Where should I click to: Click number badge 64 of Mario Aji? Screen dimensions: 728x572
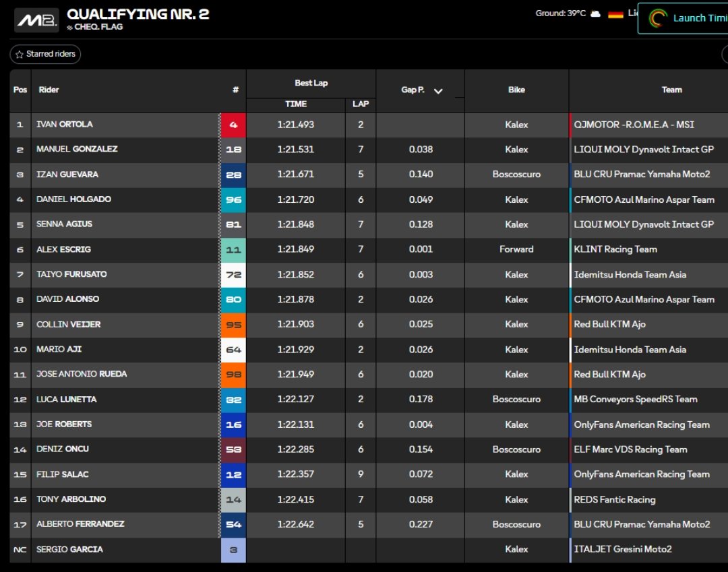click(233, 350)
